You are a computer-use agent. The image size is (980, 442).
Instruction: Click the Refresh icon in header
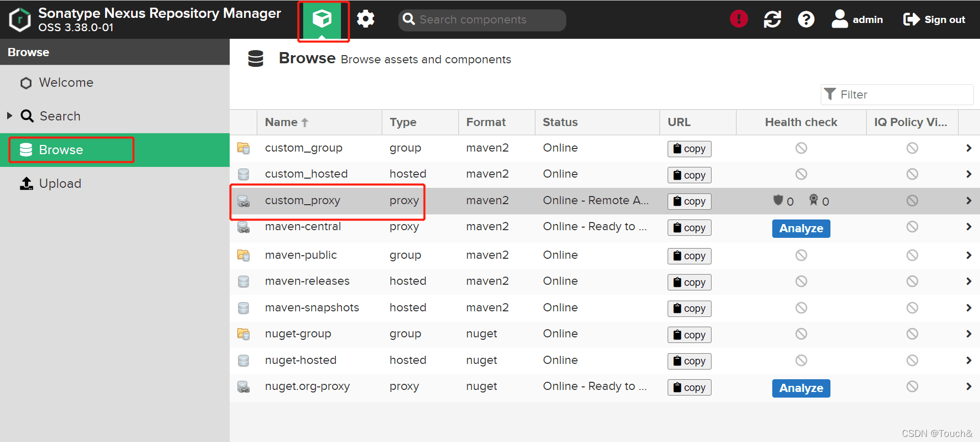point(772,19)
